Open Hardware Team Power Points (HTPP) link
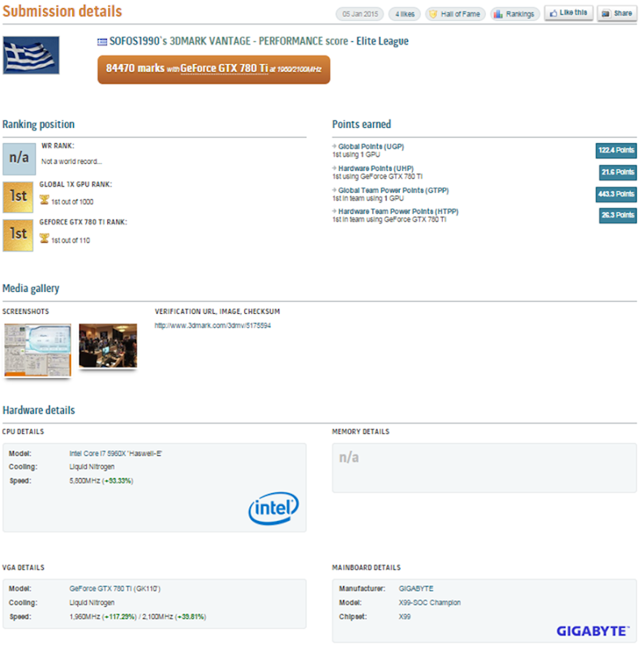The image size is (644, 649). coord(398,212)
